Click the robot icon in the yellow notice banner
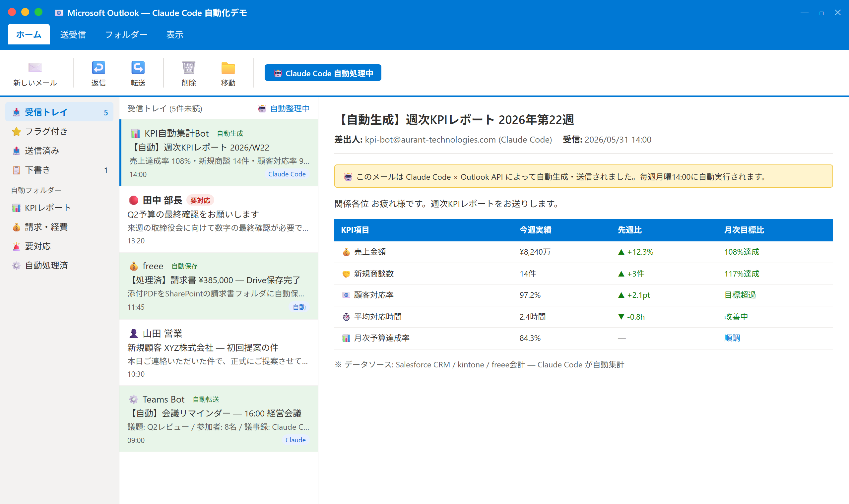The width and height of the screenshot is (849, 504). tap(348, 177)
